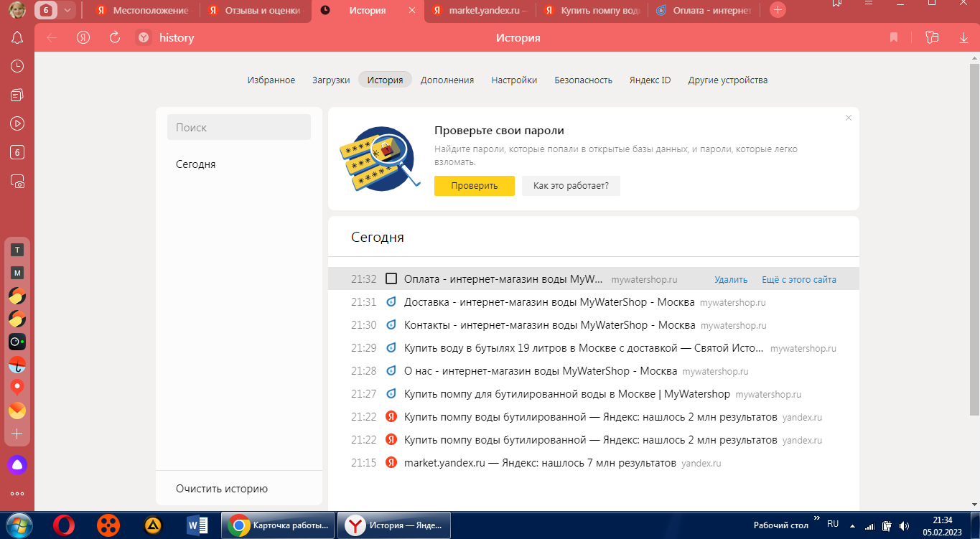
Task: Open the 'T' pinned site in the sidebar
Action: [x=17, y=250]
